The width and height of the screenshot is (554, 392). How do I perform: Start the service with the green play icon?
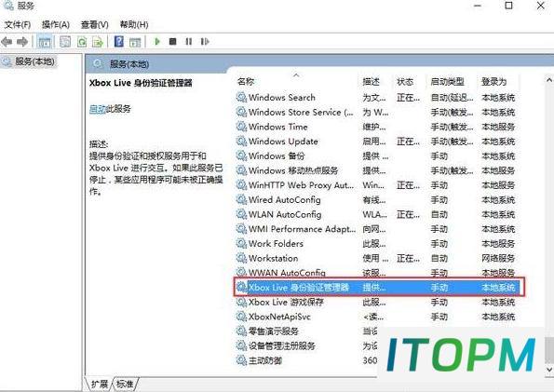point(157,42)
